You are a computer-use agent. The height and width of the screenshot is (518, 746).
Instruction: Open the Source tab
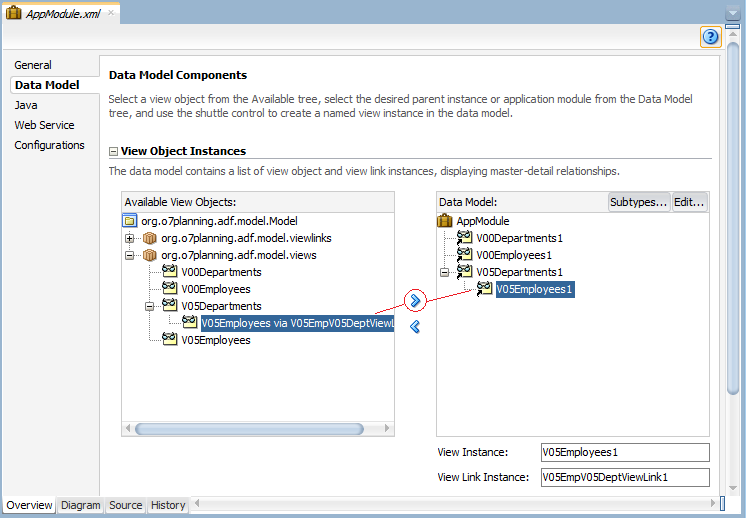[x=126, y=505]
